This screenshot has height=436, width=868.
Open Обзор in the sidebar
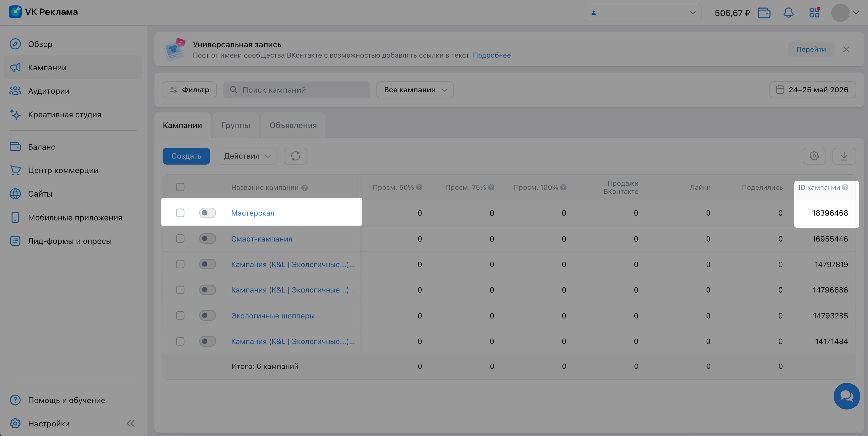[x=73, y=44]
